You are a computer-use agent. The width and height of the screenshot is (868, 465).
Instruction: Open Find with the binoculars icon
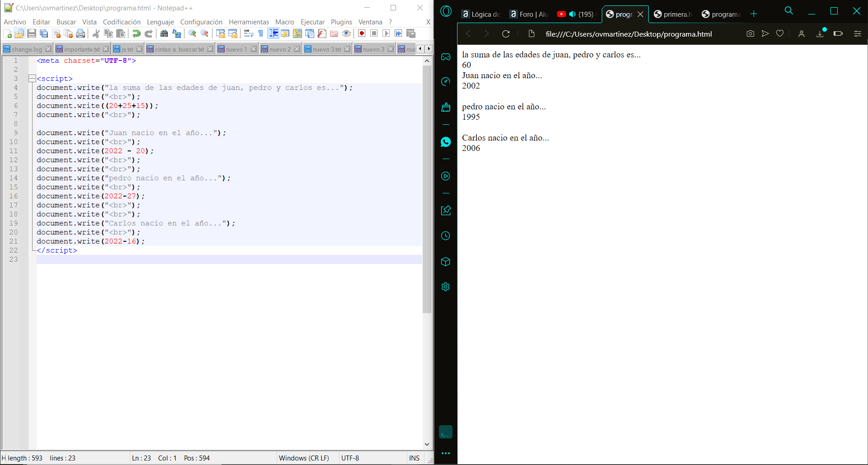click(x=164, y=33)
